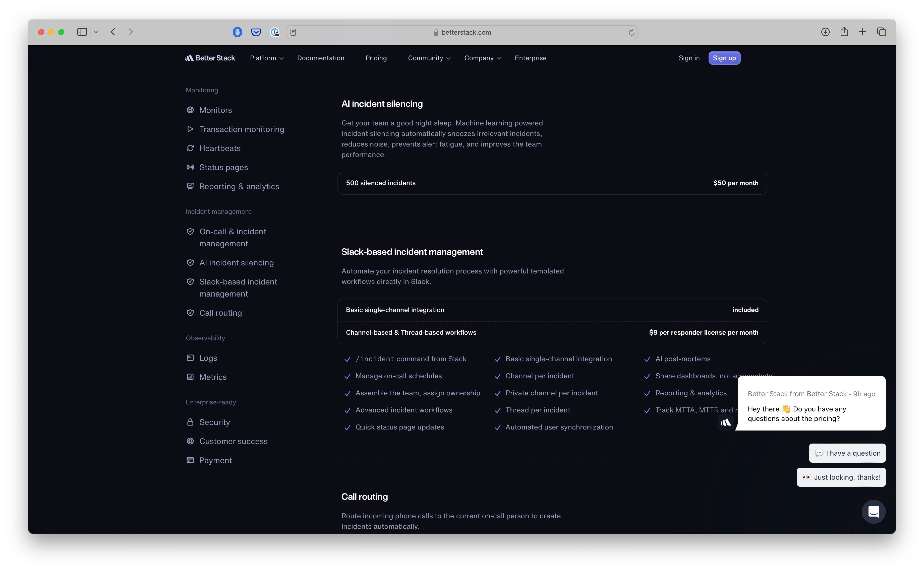The width and height of the screenshot is (924, 571).
Task: Expand the Community menu
Action: coord(429,58)
